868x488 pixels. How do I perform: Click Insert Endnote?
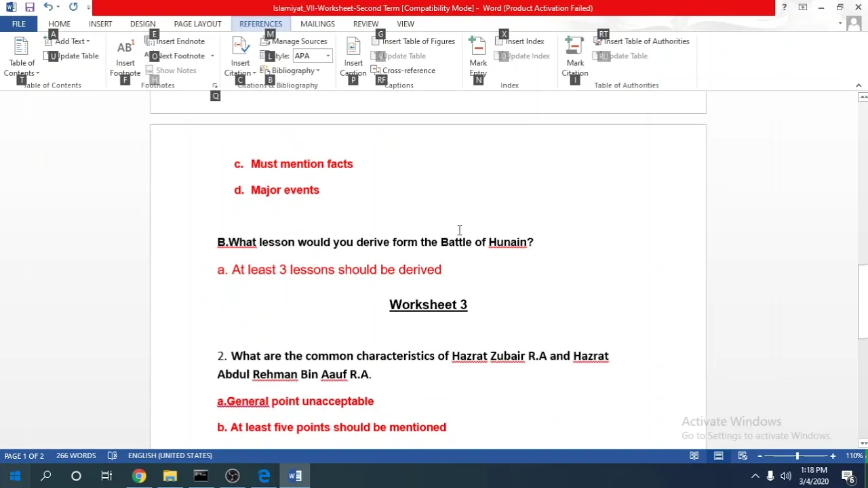pos(175,41)
